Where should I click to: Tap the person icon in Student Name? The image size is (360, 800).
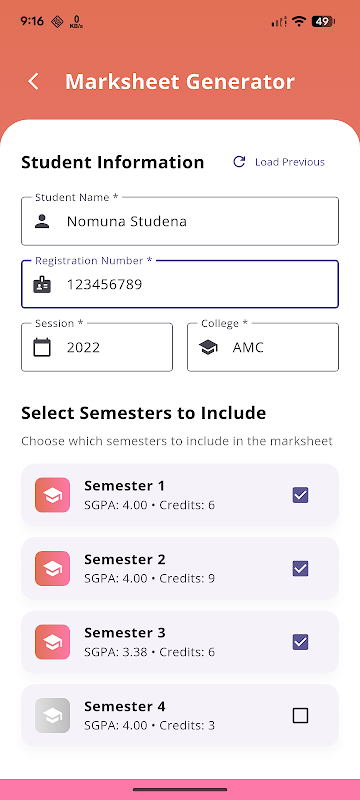coord(42,221)
